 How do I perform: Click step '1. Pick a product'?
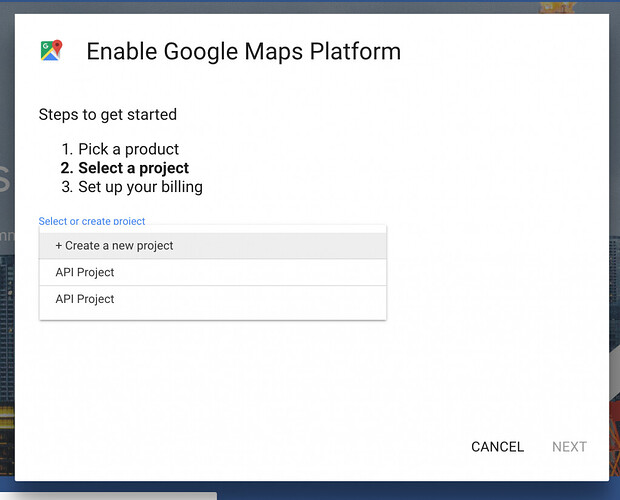tap(120, 149)
